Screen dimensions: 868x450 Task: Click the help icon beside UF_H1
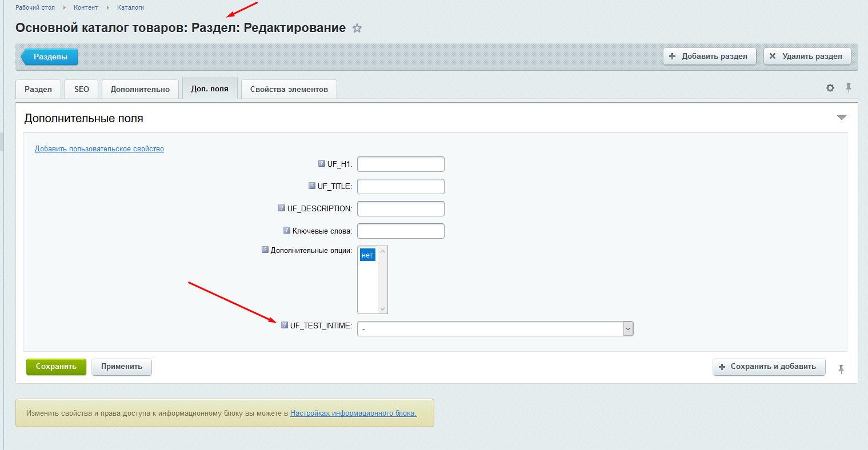click(x=322, y=164)
